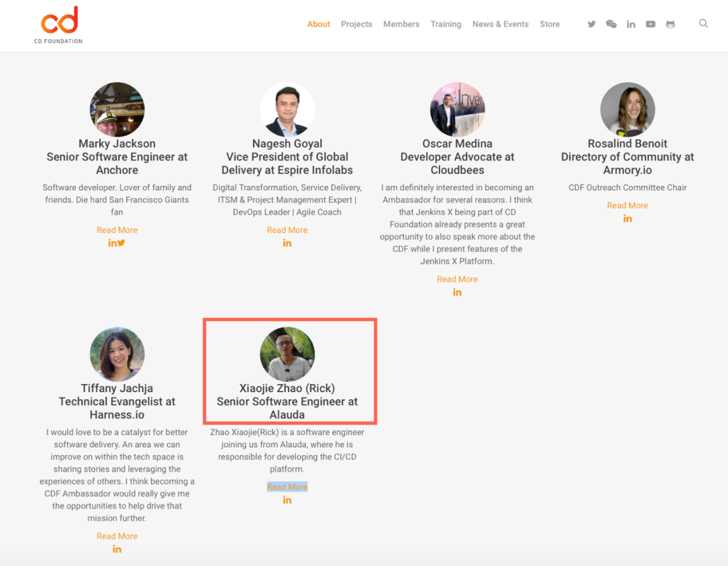Open the Store menu item
The height and width of the screenshot is (566, 728).
550,24
